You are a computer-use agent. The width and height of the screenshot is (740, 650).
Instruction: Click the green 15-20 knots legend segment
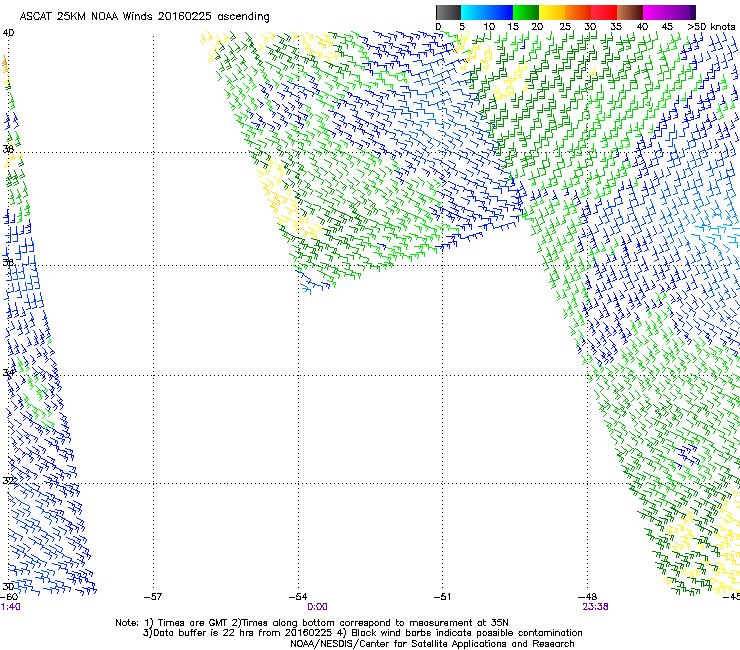tap(526, 12)
